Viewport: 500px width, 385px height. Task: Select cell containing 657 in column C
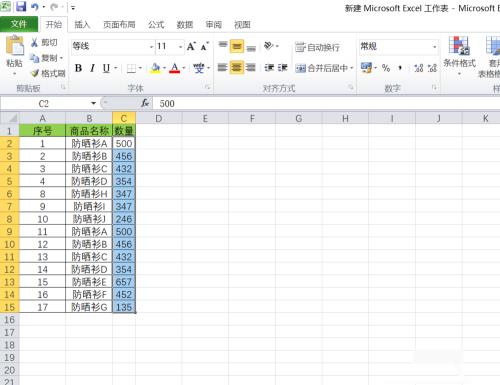pyautogui.click(x=124, y=282)
